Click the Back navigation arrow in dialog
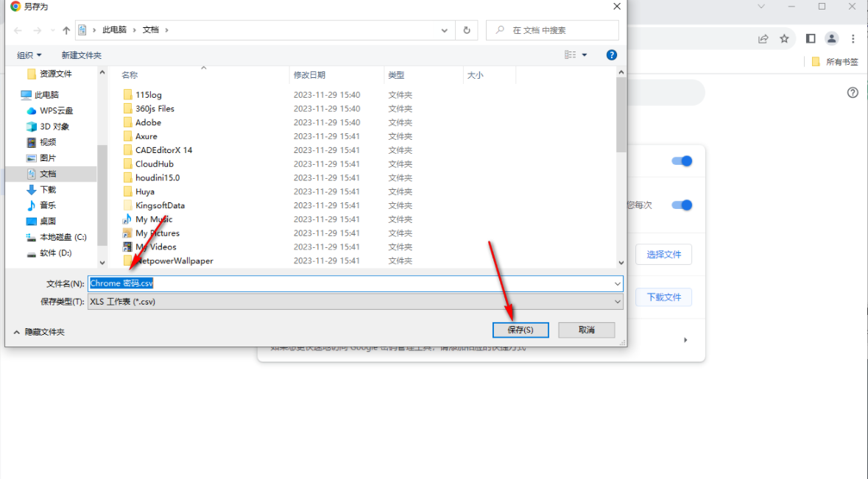The image size is (868, 479). [x=18, y=30]
